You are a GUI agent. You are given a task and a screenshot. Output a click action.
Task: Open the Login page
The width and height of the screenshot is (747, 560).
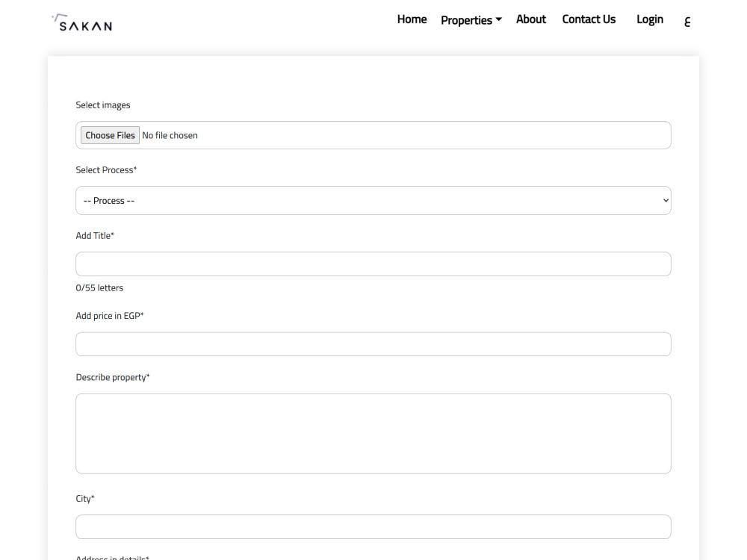pyautogui.click(x=650, y=19)
